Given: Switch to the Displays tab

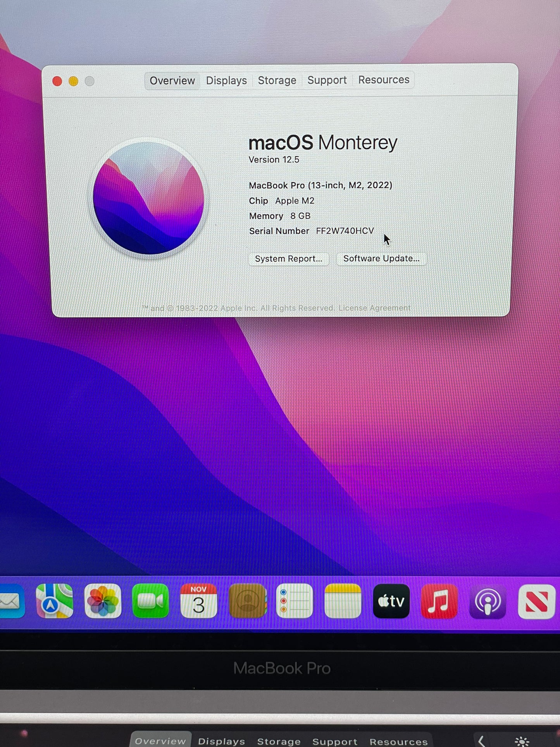Looking at the screenshot, I should pos(226,80).
